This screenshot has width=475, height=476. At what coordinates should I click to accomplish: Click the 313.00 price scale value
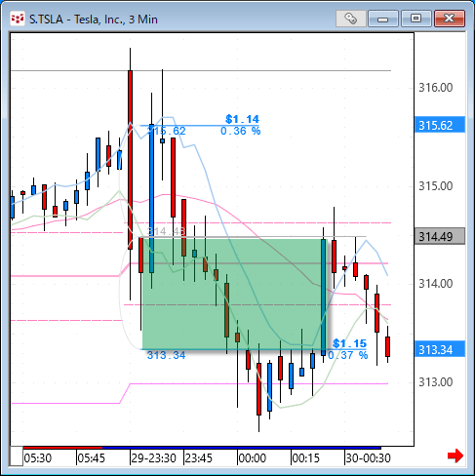click(x=436, y=382)
